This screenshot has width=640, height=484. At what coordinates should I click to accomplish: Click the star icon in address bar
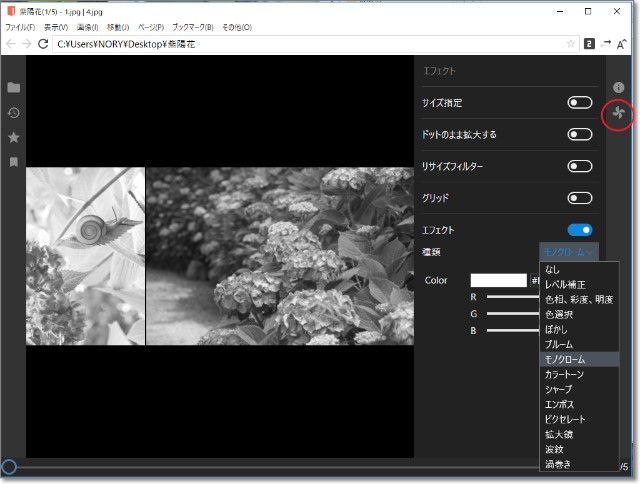tap(570, 44)
